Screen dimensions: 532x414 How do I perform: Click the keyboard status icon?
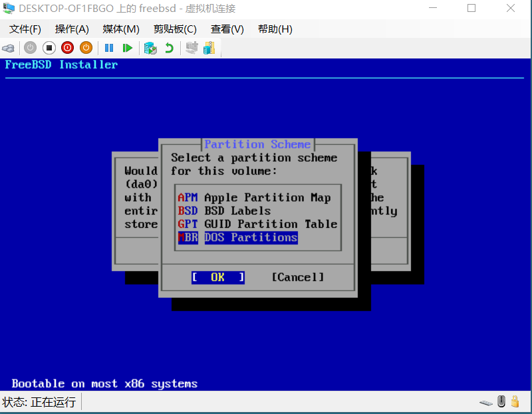(486, 403)
